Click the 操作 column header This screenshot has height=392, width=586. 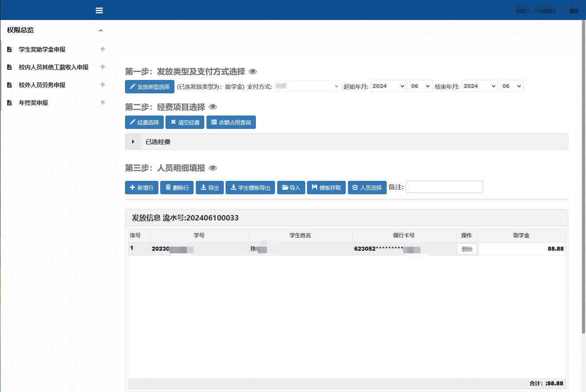(x=467, y=236)
